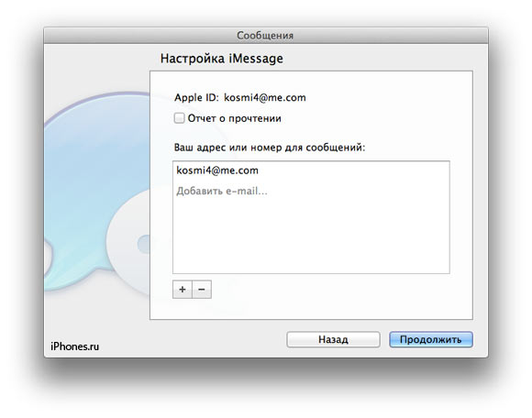Click the «Продолжить» button

pos(431,339)
